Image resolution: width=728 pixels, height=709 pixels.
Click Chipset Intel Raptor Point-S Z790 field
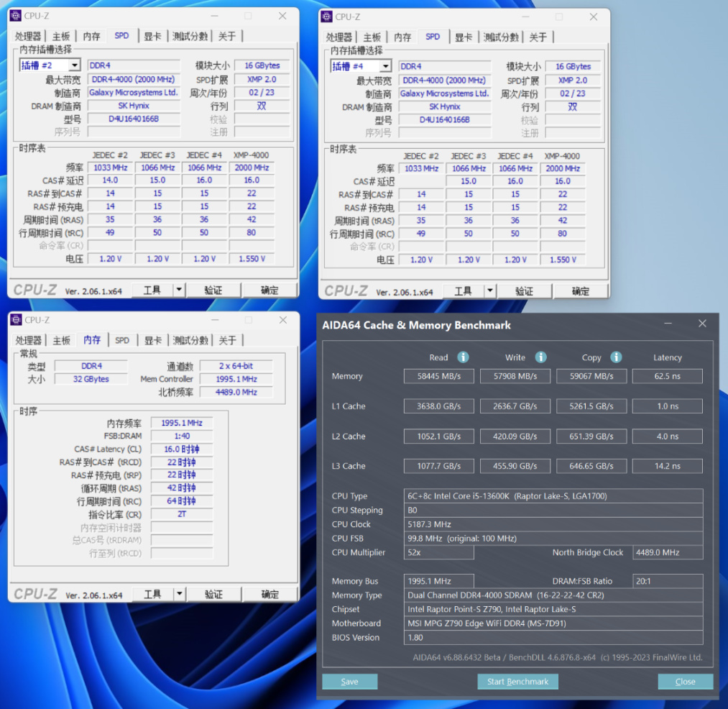pyautogui.click(x=553, y=609)
